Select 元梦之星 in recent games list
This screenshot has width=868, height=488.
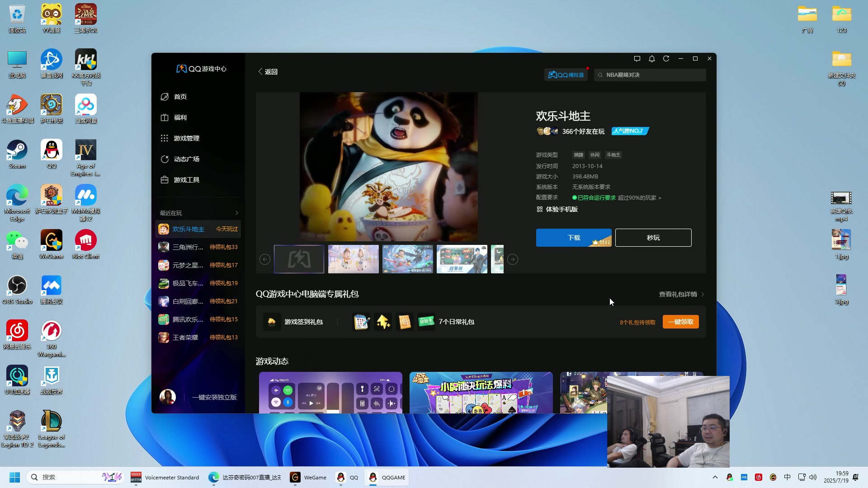click(x=198, y=265)
